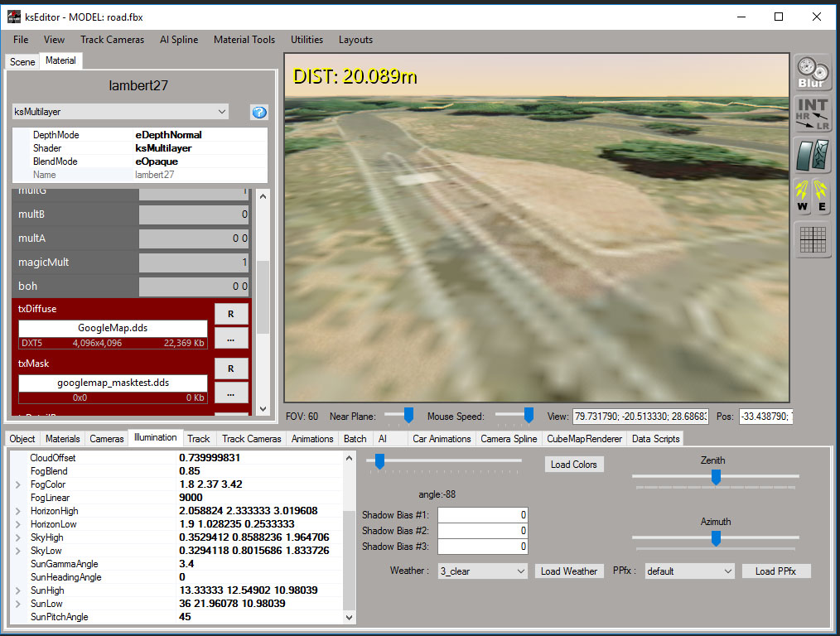Screen dimensions: 840x636
Task: Expand the SunLow property row
Action: 18,604
